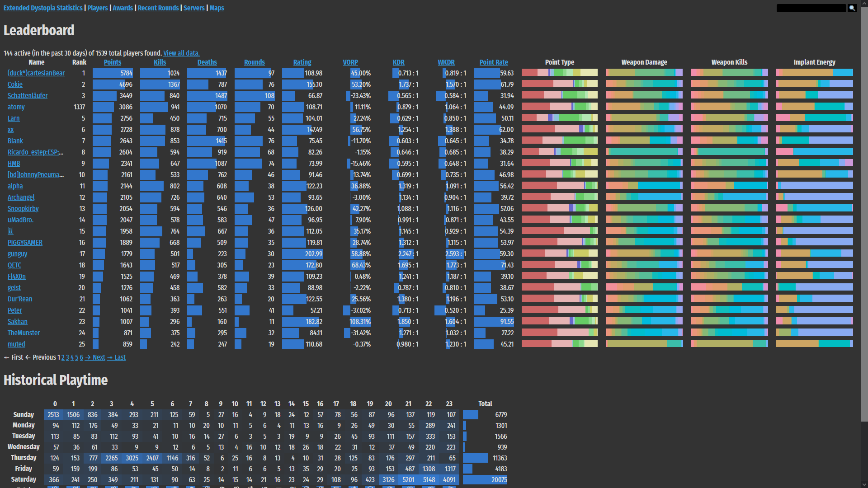Click the View all data link
Screen dimensions: 868x488
[x=181, y=53]
